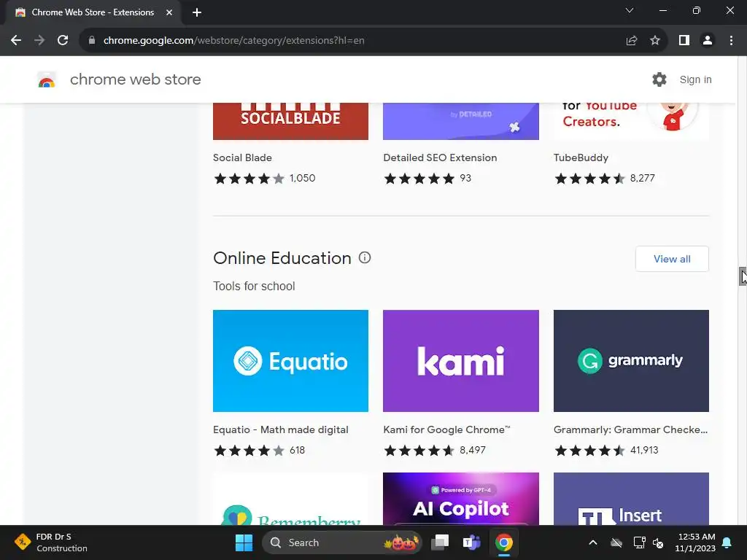Click the Social Blade title
The width and height of the screenshot is (747, 560).
click(242, 157)
